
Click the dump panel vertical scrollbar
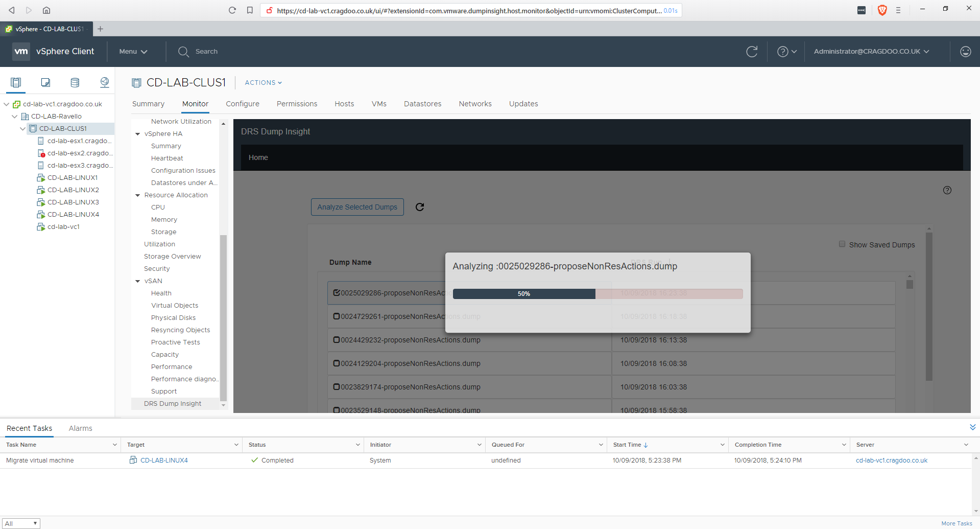click(929, 307)
